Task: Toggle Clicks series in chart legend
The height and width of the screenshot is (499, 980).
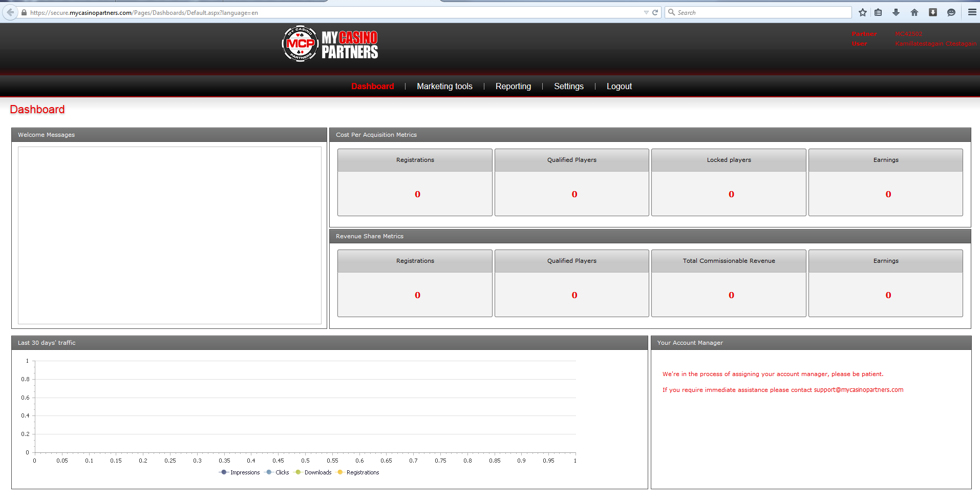Action: click(277, 472)
